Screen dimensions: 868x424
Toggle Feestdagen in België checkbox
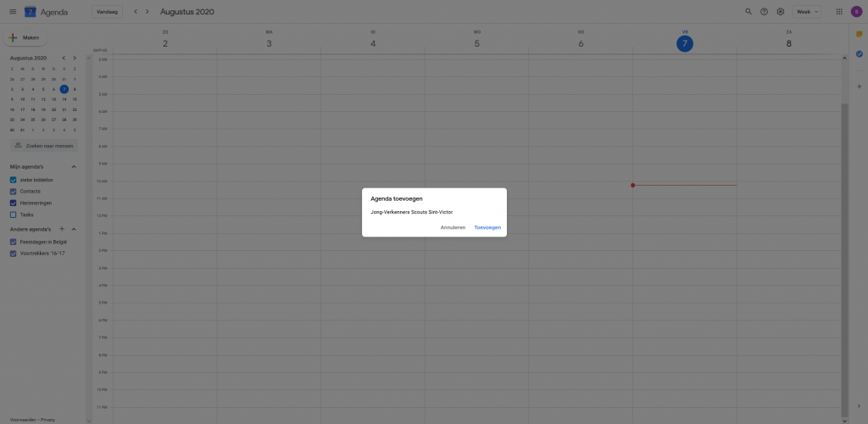coord(14,242)
